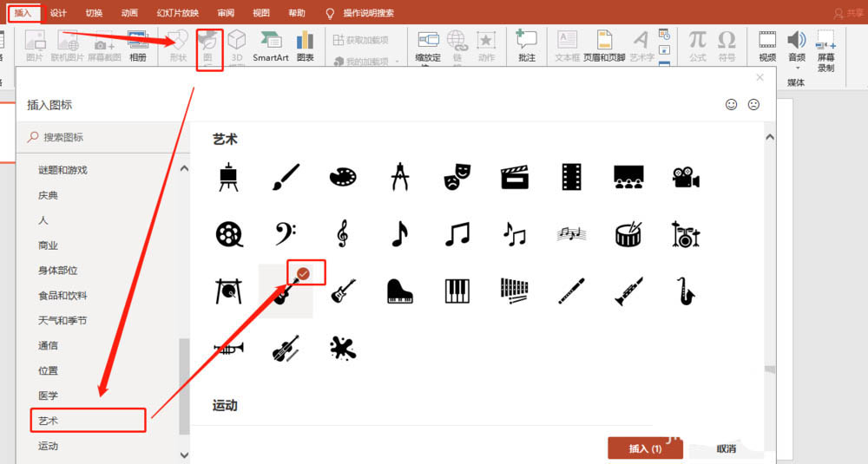Select the paint splatter icon
868x464 pixels.
coord(343,349)
